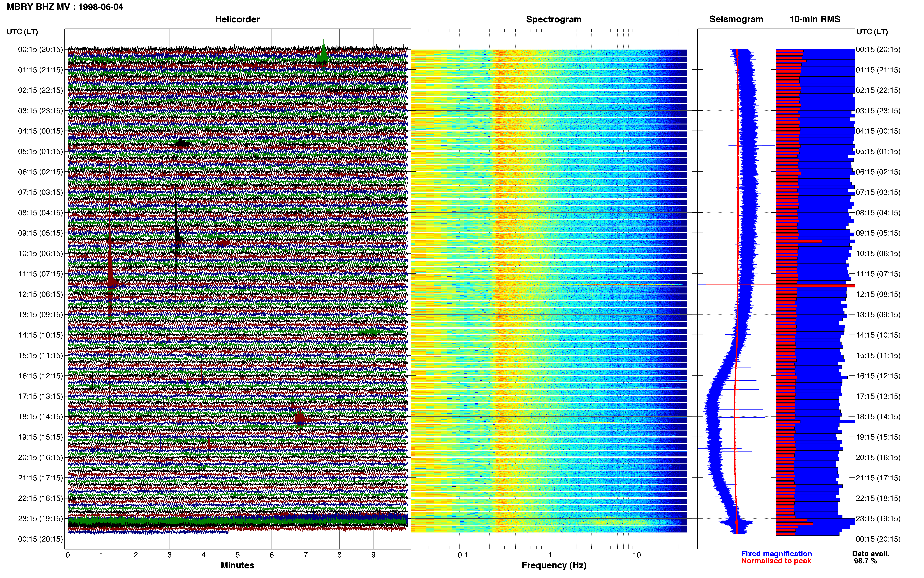Click left time label '21:15 (17:15)'
Screen dimensions: 924x578
[40, 478]
